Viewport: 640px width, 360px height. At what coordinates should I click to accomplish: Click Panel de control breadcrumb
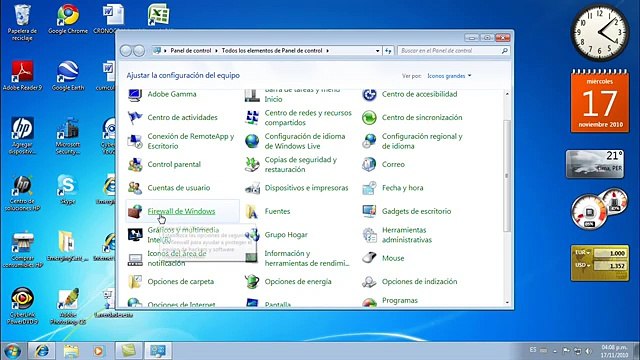(x=191, y=51)
